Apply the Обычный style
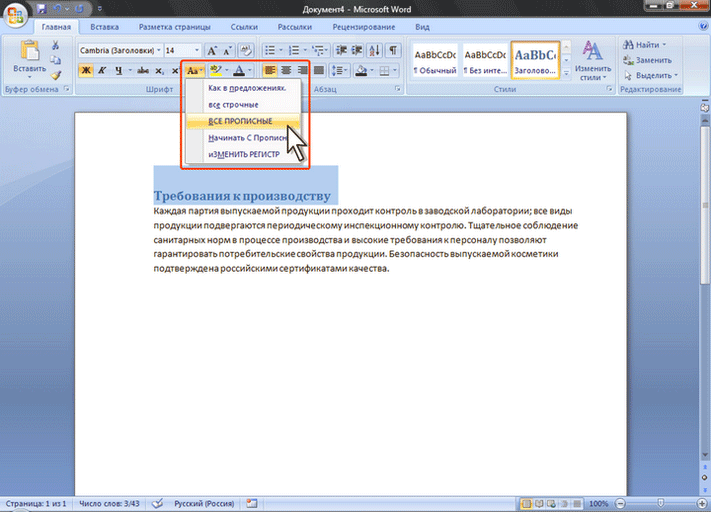 pyautogui.click(x=435, y=61)
